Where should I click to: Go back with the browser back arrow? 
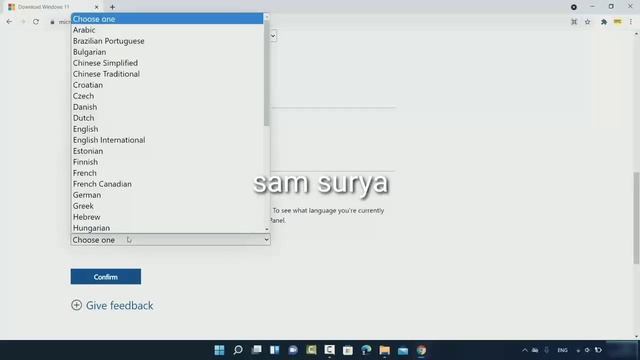coord(9,22)
